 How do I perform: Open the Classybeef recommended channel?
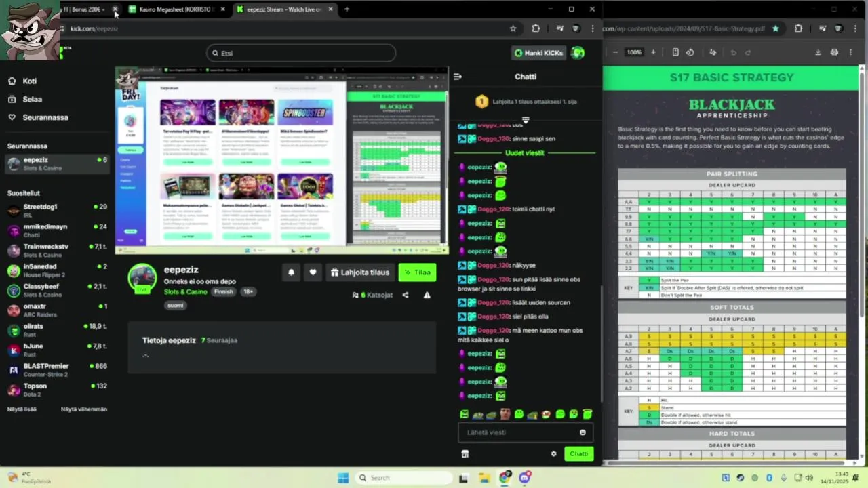[x=57, y=290]
